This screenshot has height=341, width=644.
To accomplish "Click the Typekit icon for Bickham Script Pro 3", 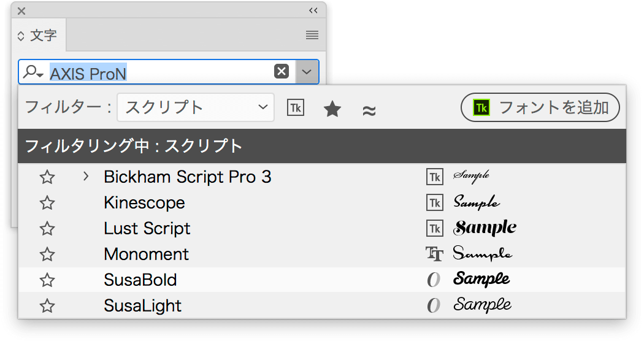I will pyautogui.click(x=434, y=177).
